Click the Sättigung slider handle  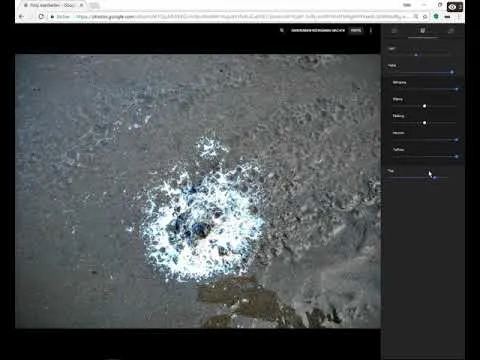click(456, 89)
